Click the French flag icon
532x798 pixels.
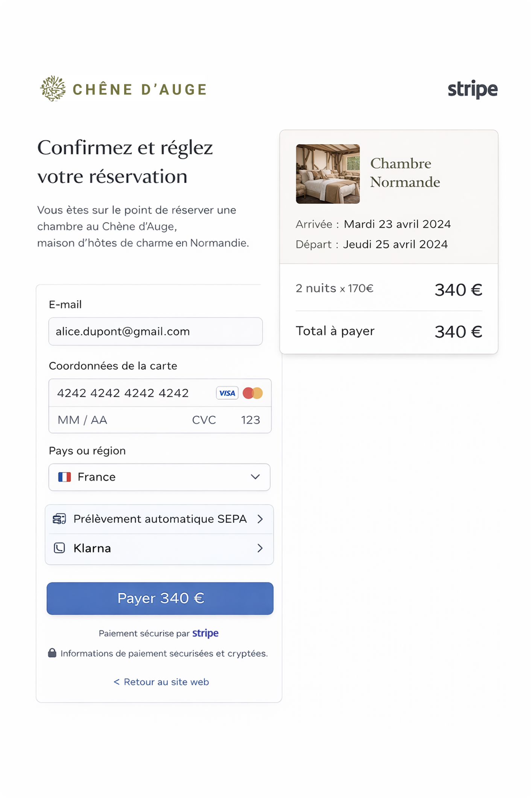point(65,477)
